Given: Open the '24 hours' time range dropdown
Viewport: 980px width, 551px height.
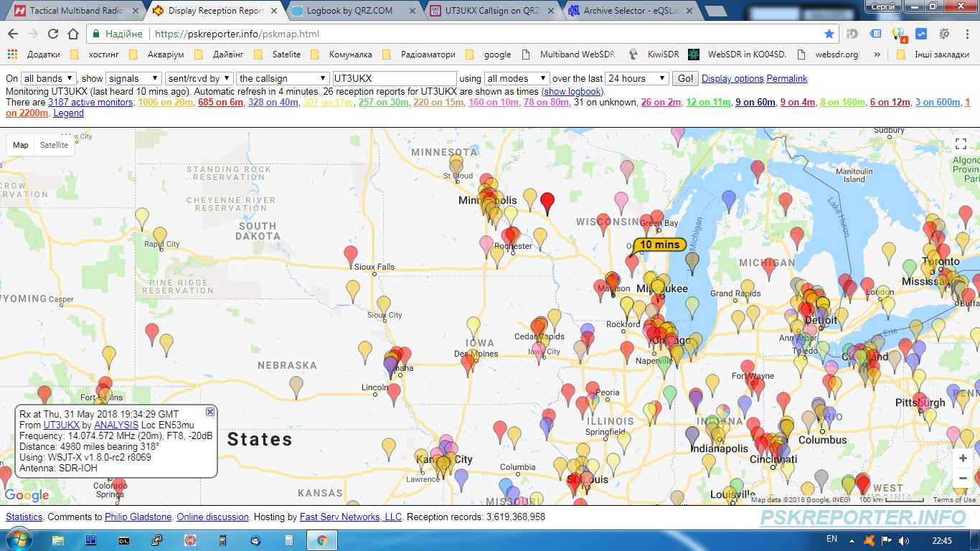Looking at the screenshot, I should coord(636,79).
